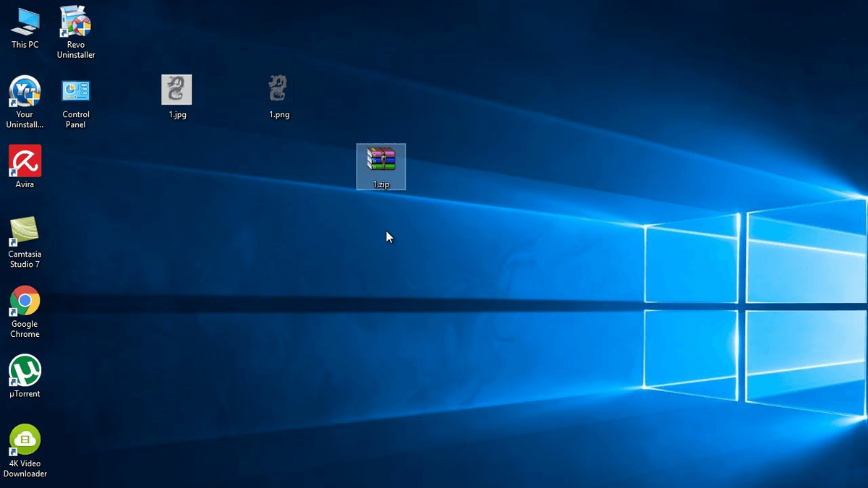The height and width of the screenshot is (488, 868).
Task: Click the "Your Uninstall..." label text
Action: pos(25,120)
